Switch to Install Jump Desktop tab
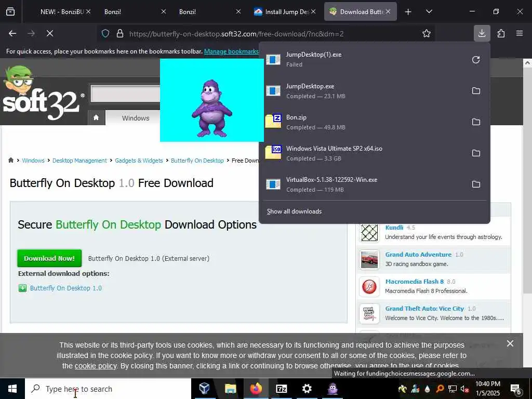This screenshot has height=399, width=532. 287,11
